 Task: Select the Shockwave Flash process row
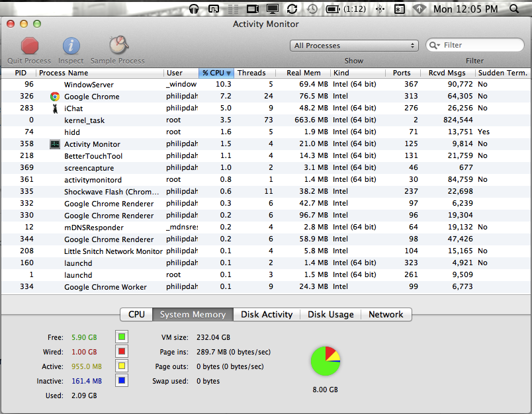pyautogui.click(x=265, y=192)
